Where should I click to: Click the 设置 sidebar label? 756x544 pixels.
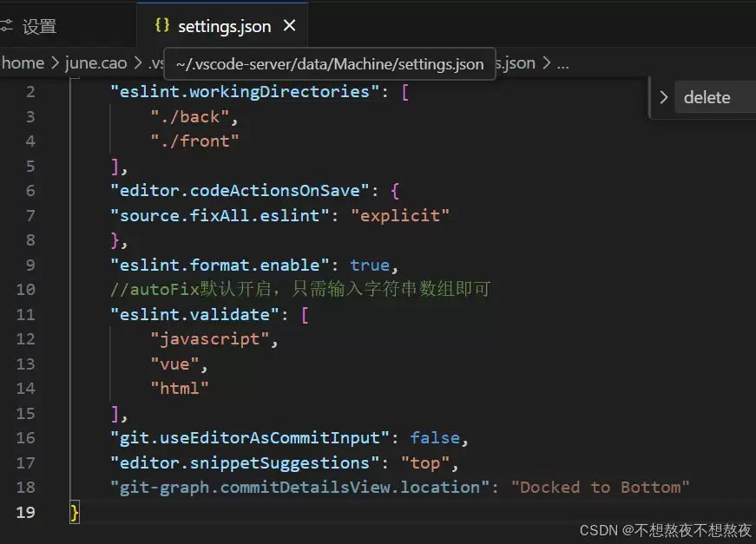[x=40, y=25]
